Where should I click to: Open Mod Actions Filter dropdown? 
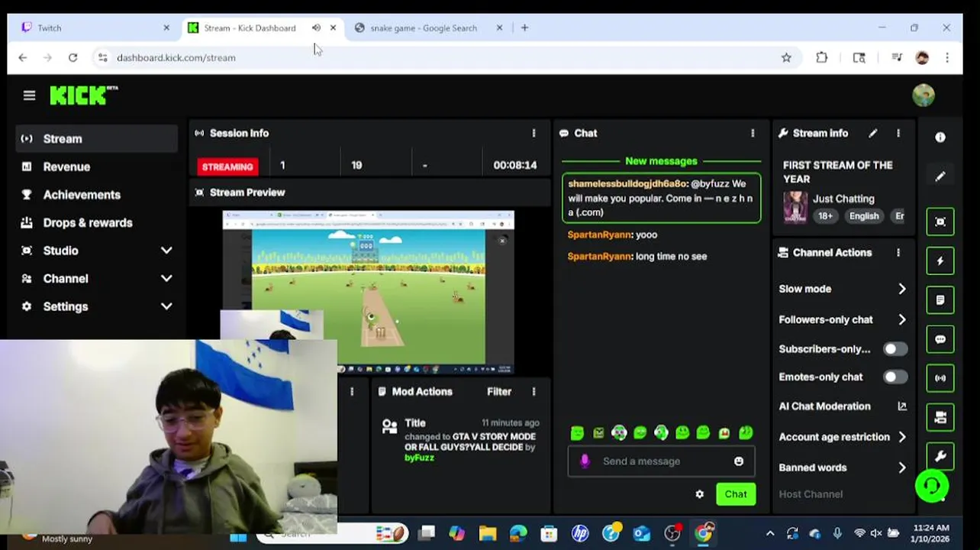(499, 392)
